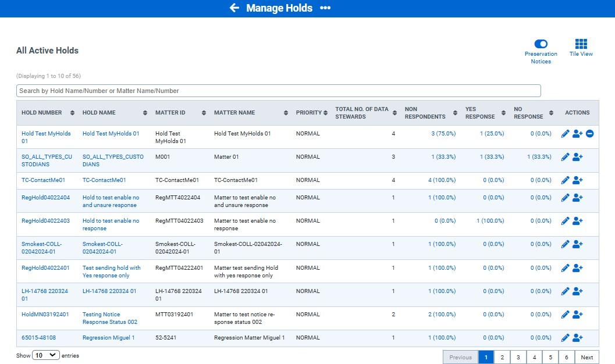Edit the LH-14768 220324 01 hold
Viewport: 615px width, 364px height.
(565, 291)
